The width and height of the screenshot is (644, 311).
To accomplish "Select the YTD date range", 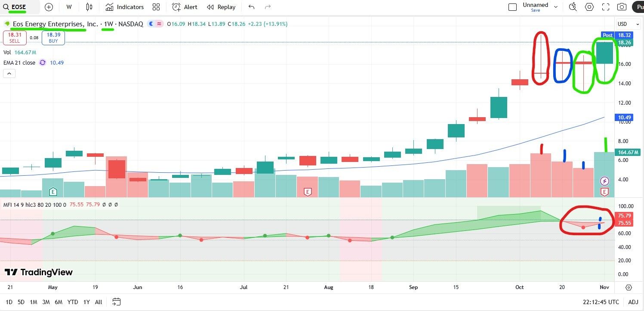I will [x=73, y=302].
